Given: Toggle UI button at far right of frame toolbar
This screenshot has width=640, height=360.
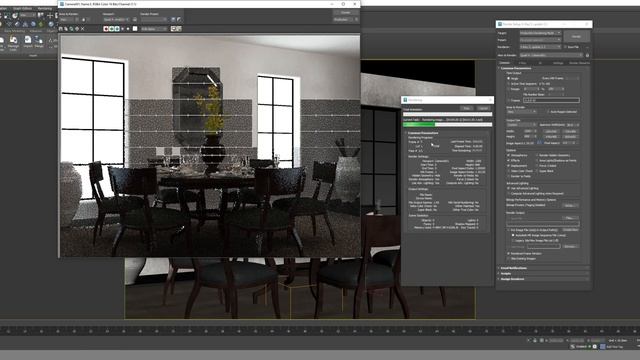Looking at the screenshot, I should 179,29.
